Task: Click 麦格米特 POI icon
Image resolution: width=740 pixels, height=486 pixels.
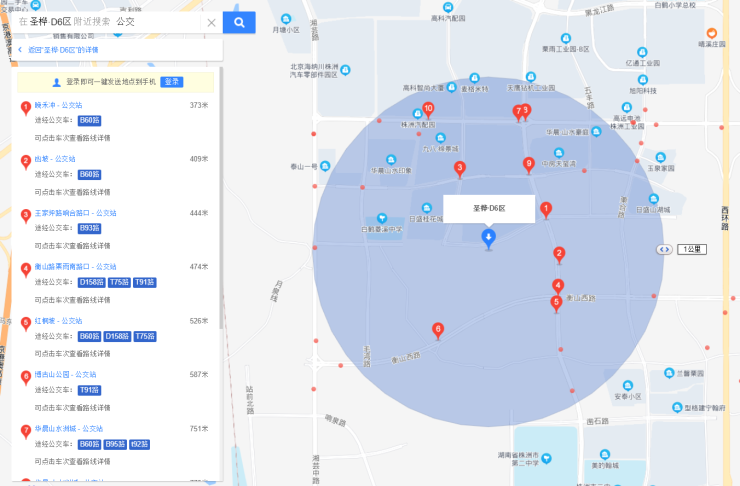Action: [475, 78]
